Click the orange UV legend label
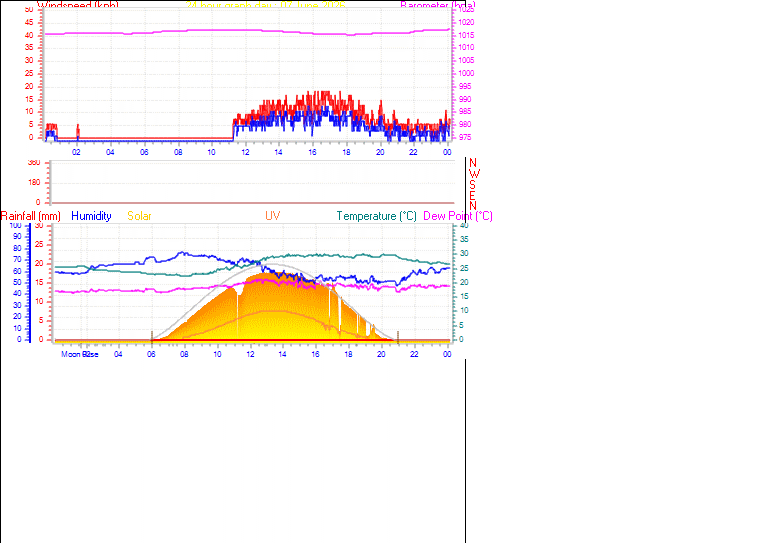Viewport: 761px width, 543px height. pos(272,216)
